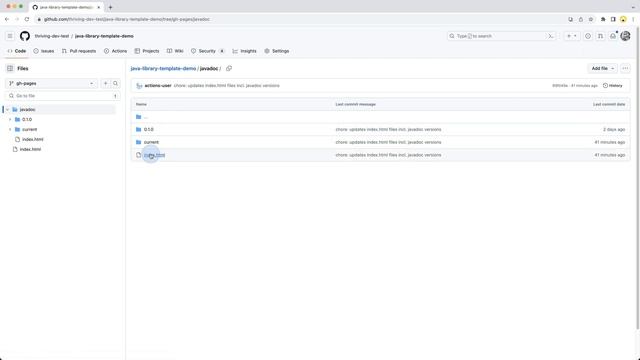Switch to the Pull requests tab
The height and width of the screenshot is (360, 640).
coord(79,51)
